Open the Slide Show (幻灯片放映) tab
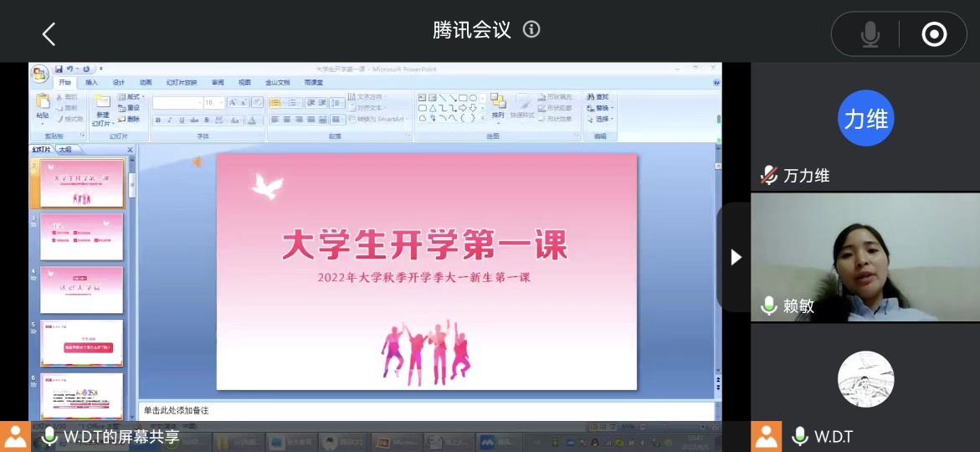This screenshot has height=452, width=980. tap(182, 83)
